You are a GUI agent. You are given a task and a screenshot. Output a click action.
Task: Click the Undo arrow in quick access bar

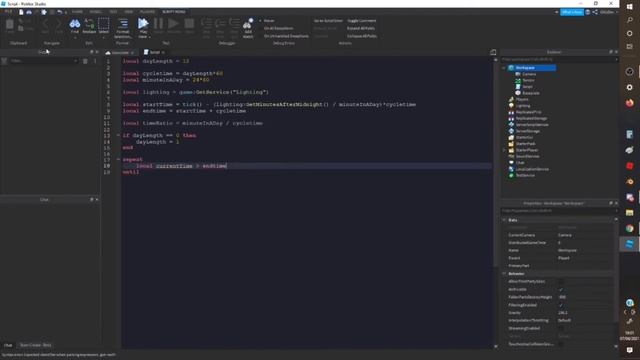60,12
